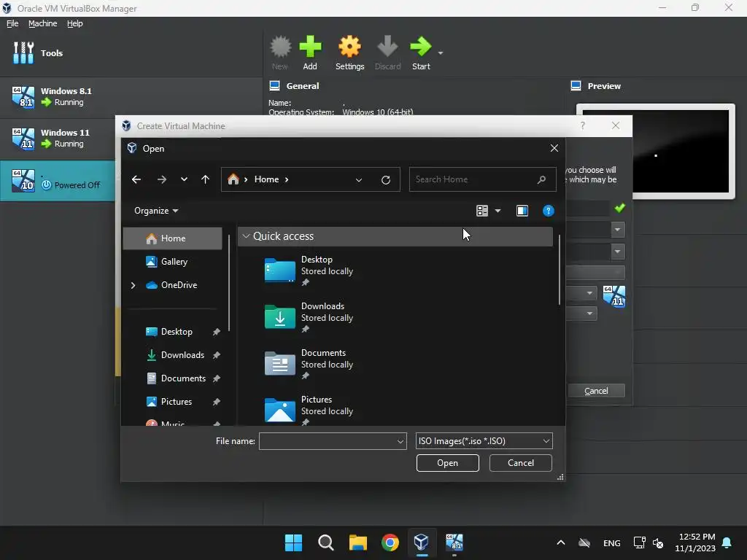Click the File name input field
747x560 pixels.
328,441
